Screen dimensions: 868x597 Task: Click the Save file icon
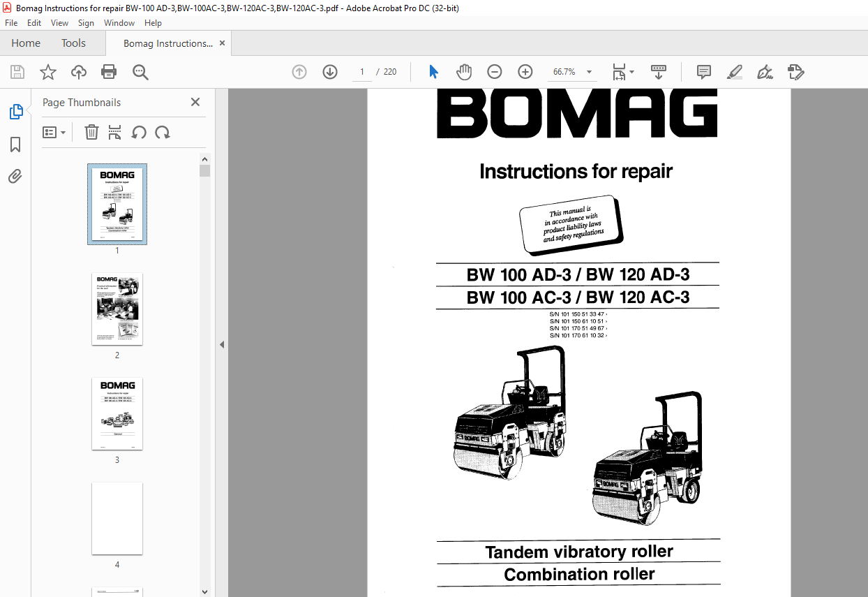[17, 72]
